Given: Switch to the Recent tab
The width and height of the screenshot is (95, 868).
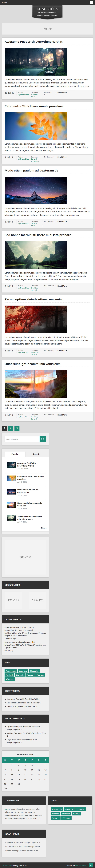Looking at the screenshot, I should coord(36,454).
